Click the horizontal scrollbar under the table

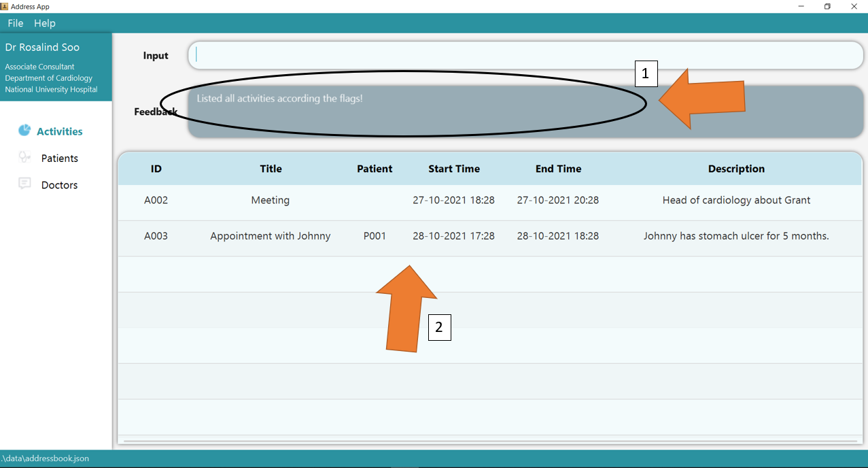(x=489, y=441)
